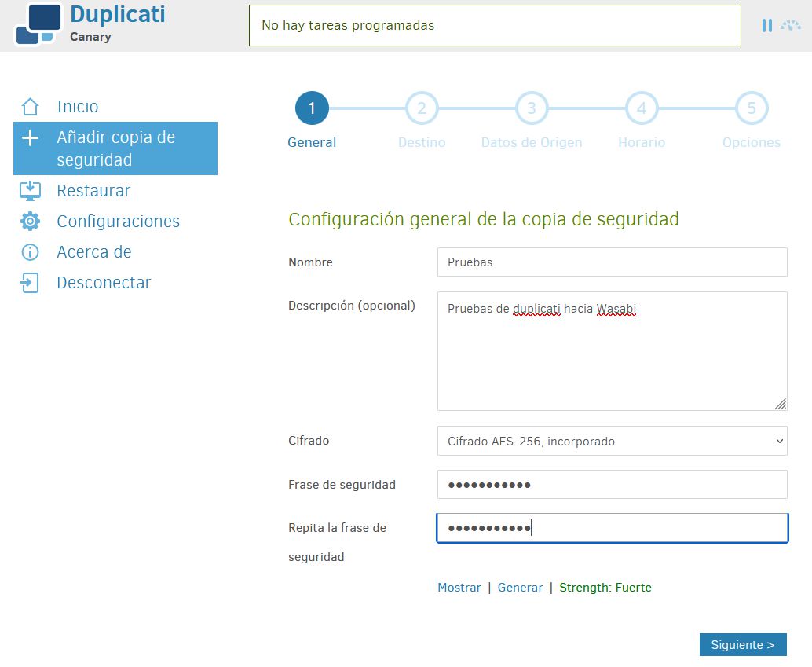Select step 4 Horario
The height and width of the screenshot is (667, 812).
tap(642, 108)
